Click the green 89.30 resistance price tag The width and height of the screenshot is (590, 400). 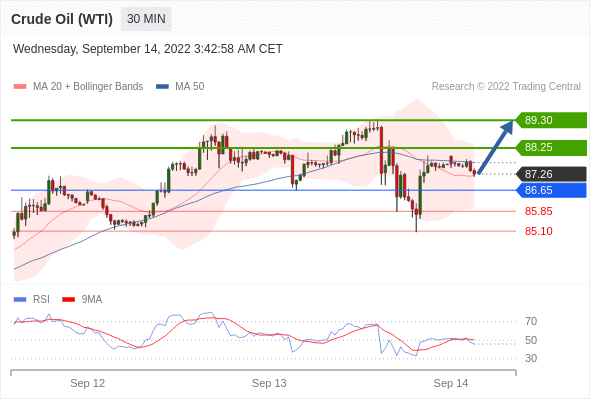click(x=551, y=120)
